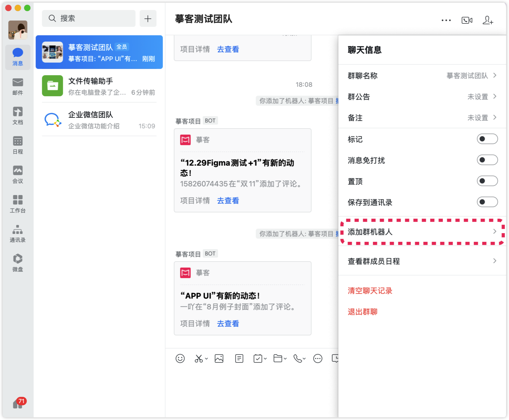509x420 pixels.
Task: Start a video call with camera icon
Action: (467, 20)
